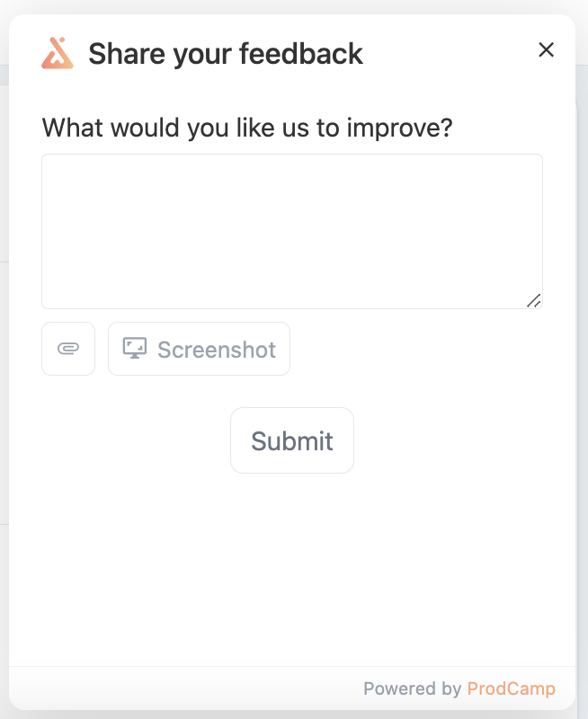
Task: Click the attach-file icon below the text box
Action: tap(67, 349)
